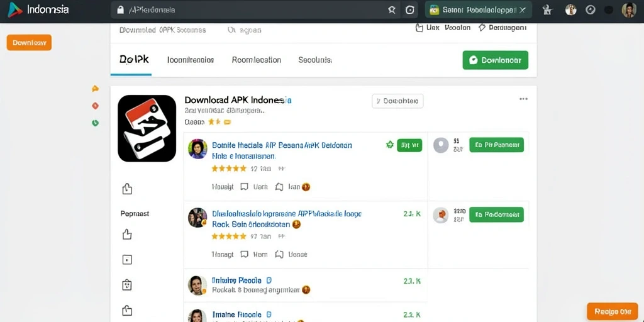
Task: Click the green star badge icon in first review
Action: (x=390, y=145)
